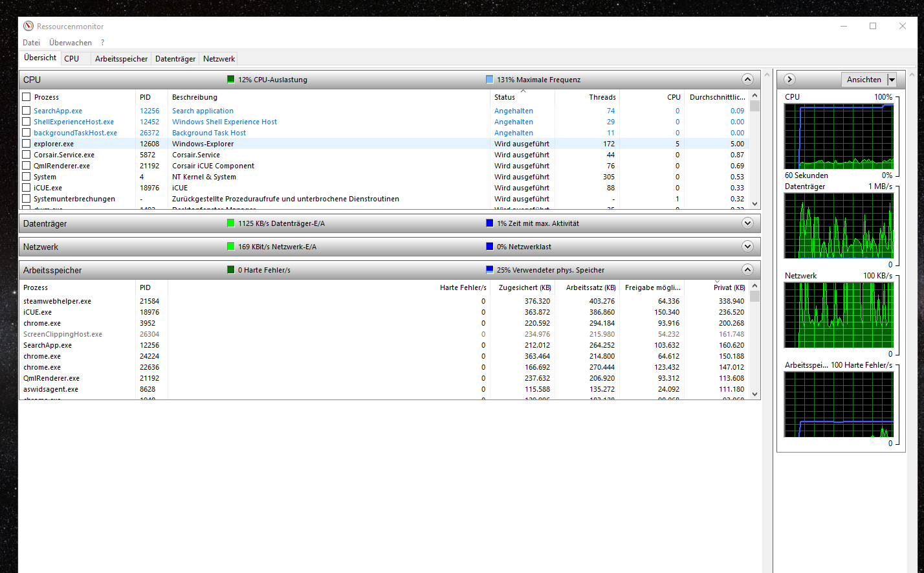Image resolution: width=924 pixels, height=573 pixels.
Task: Open the Überwachen menu
Action: 71,43
